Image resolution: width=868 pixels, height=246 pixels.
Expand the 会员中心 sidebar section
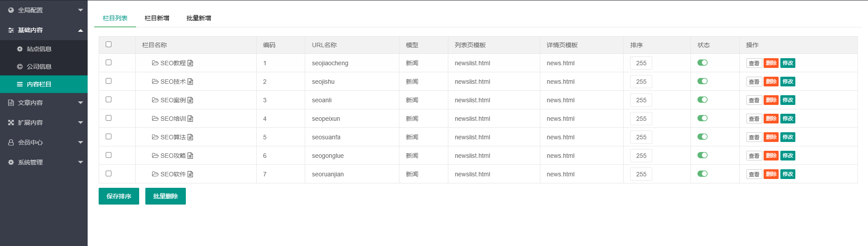tap(44, 142)
